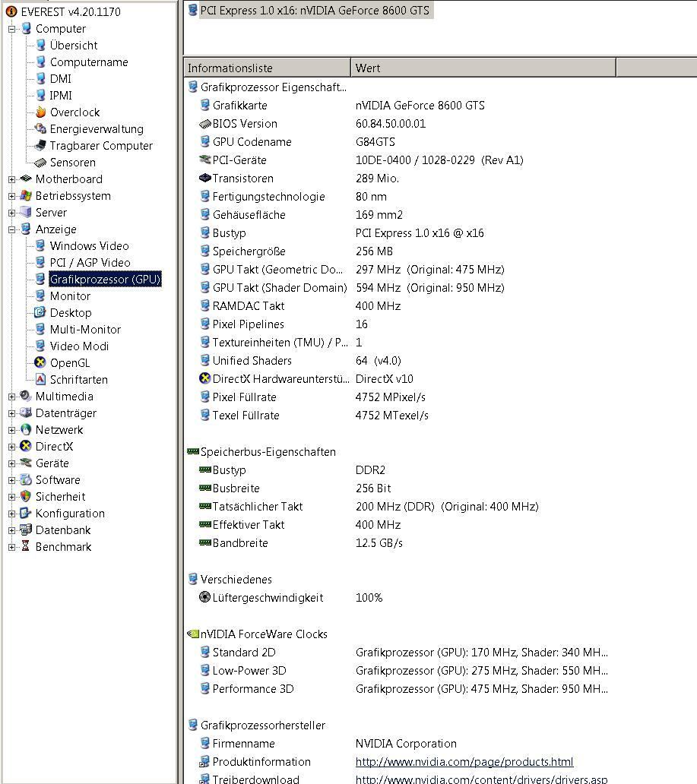Click the DirectX icon in the sidebar

[x=26, y=446]
